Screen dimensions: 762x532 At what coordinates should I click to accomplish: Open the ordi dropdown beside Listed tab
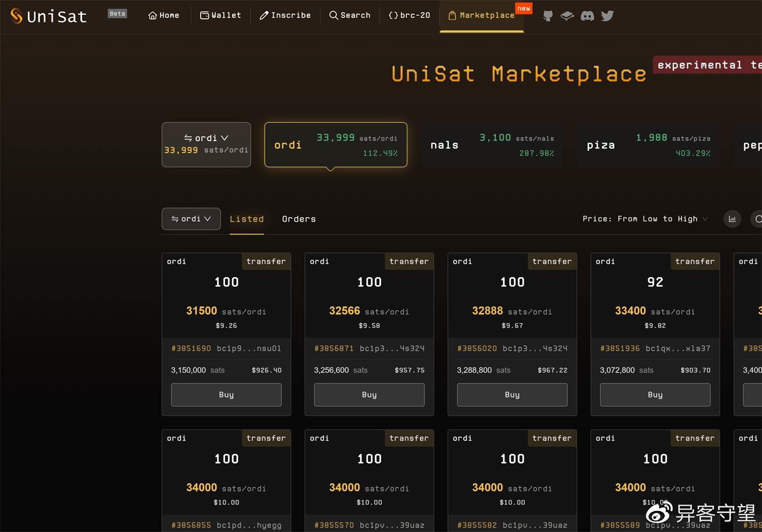coord(191,219)
